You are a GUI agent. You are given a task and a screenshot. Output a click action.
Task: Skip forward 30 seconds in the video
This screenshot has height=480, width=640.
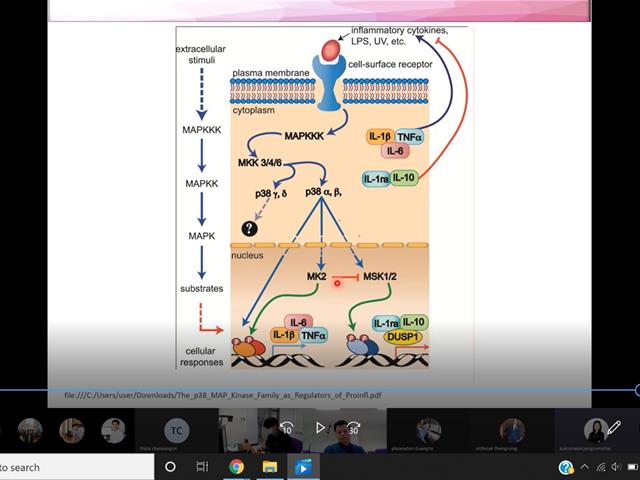click(x=353, y=427)
